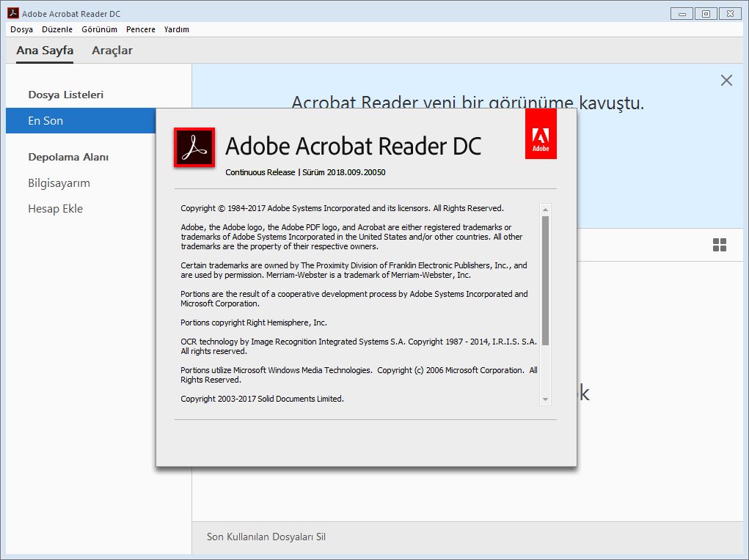Switch to thumbnail grid view
Image resolution: width=749 pixels, height=560 pixels.
tap(720, 245)
